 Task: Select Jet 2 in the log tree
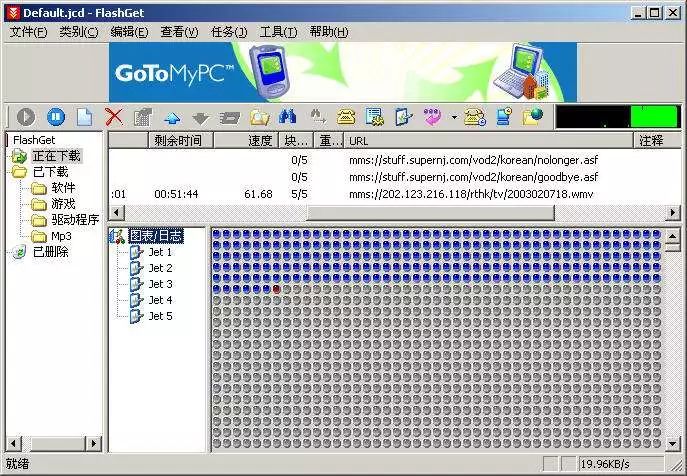click(160, 268)
